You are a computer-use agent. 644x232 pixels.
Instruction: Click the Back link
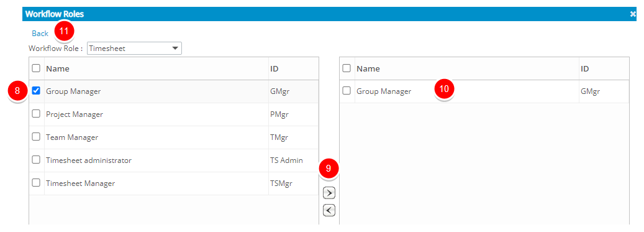[40, 34]
